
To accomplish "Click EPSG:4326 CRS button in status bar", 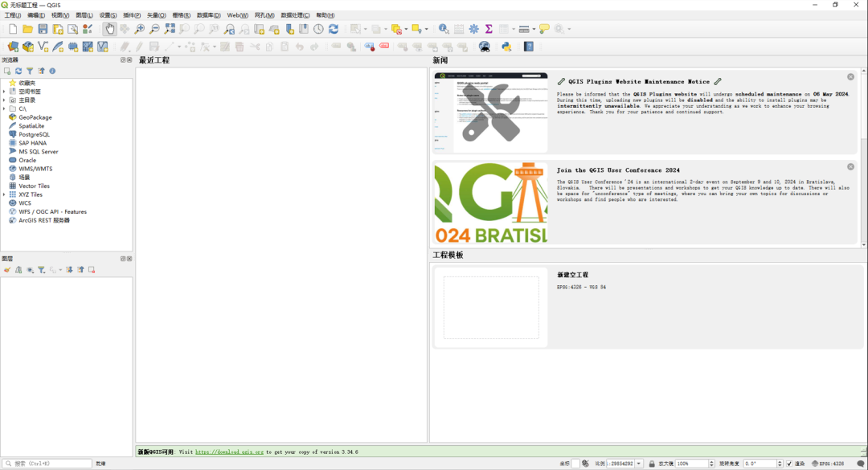I will 828,464.
